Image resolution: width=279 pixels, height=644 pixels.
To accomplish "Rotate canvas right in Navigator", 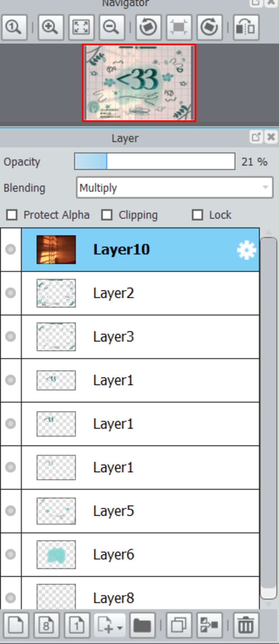I will click(209, 28).
